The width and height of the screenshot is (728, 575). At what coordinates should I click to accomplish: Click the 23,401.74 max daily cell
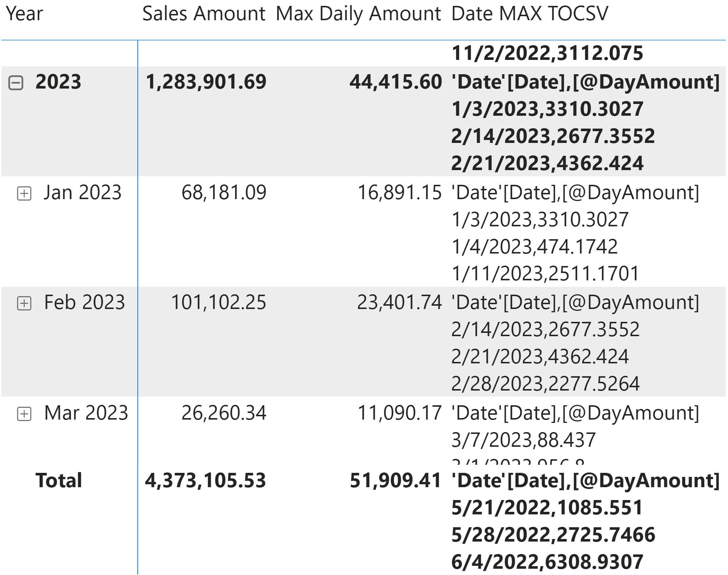point(399,302)
